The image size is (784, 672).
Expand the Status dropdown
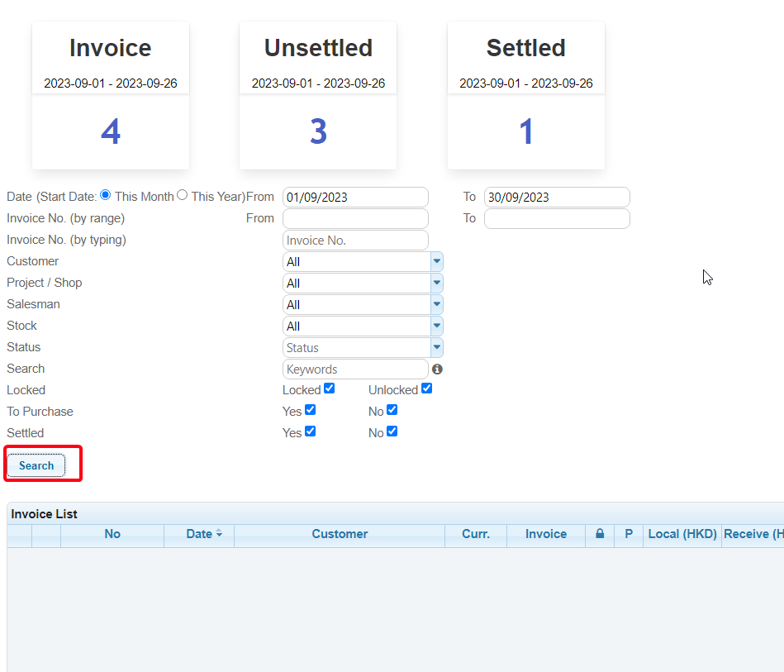point(436,348)
